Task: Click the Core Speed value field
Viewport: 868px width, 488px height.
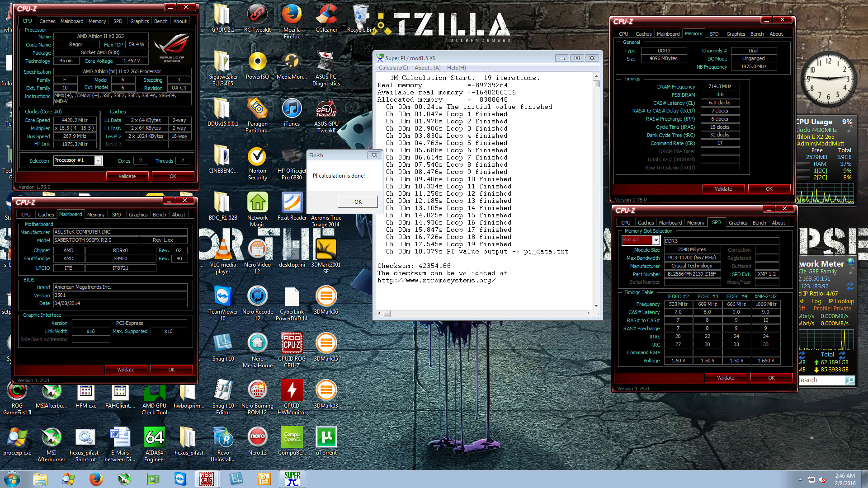Action: coord(75,120)
